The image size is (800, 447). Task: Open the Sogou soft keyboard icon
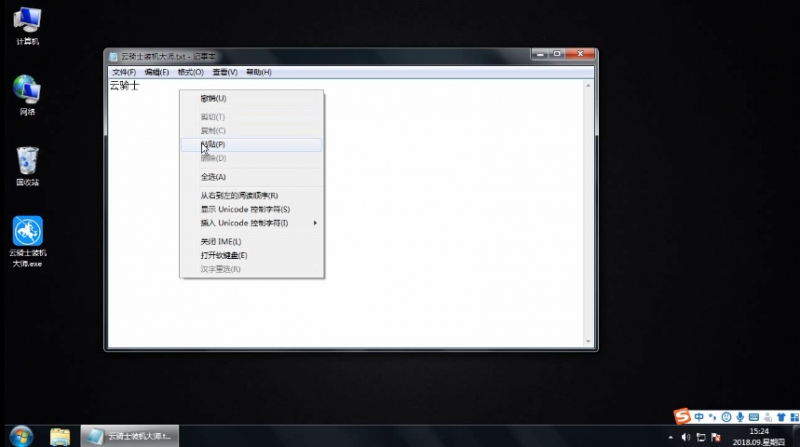(x=754, y=417)
